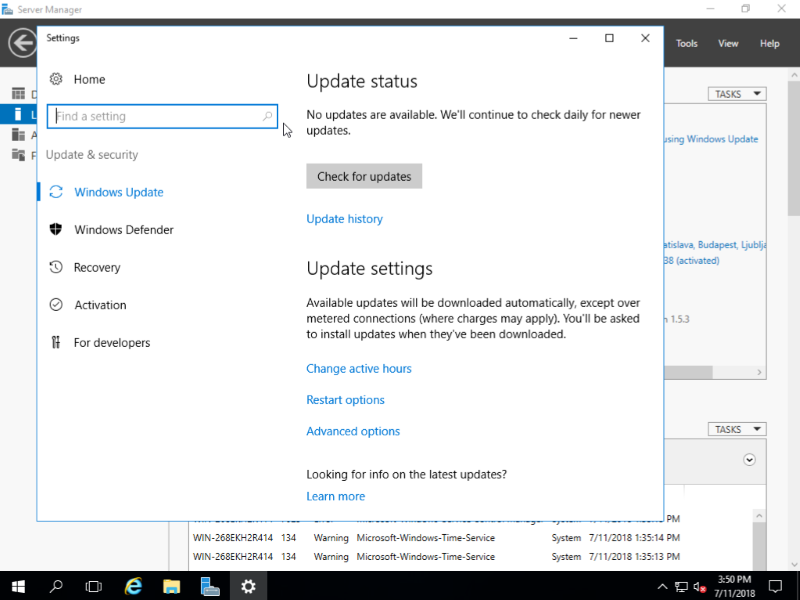Viewport: 800px width, 600px height.
Task: Minimize the Settings window
Action: [573, 38]
